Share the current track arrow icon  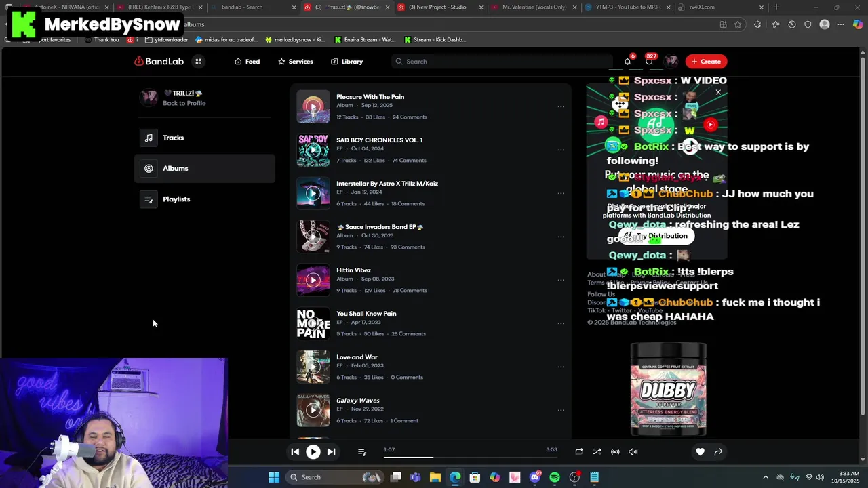[x=718, y=452]
